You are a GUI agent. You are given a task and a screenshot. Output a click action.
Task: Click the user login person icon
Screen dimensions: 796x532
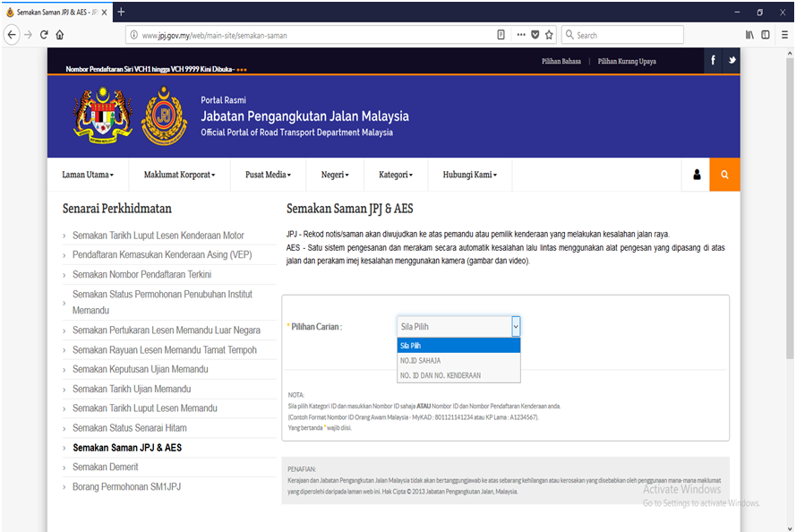[697, 175]
